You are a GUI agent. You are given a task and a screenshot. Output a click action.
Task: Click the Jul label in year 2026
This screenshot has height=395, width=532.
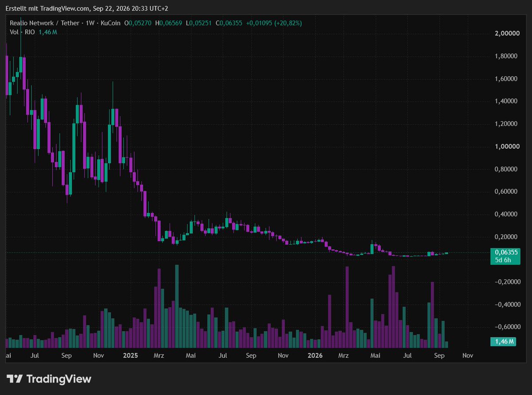tap(407, 356)
